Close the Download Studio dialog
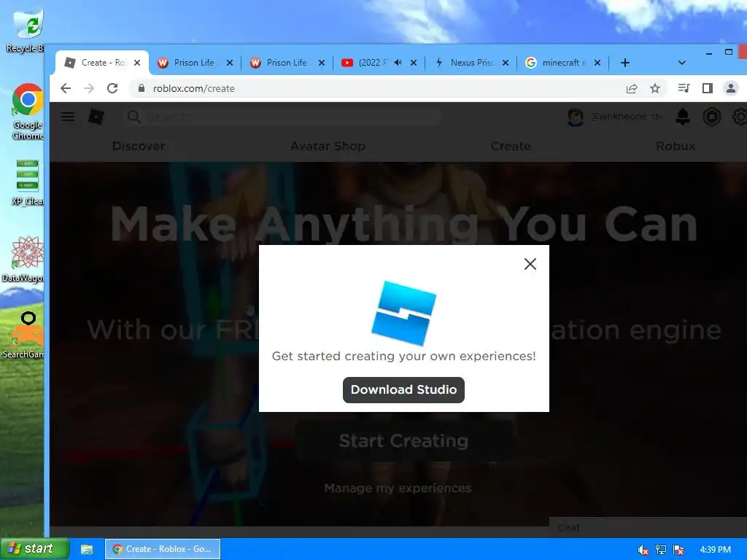 [530, 264]
